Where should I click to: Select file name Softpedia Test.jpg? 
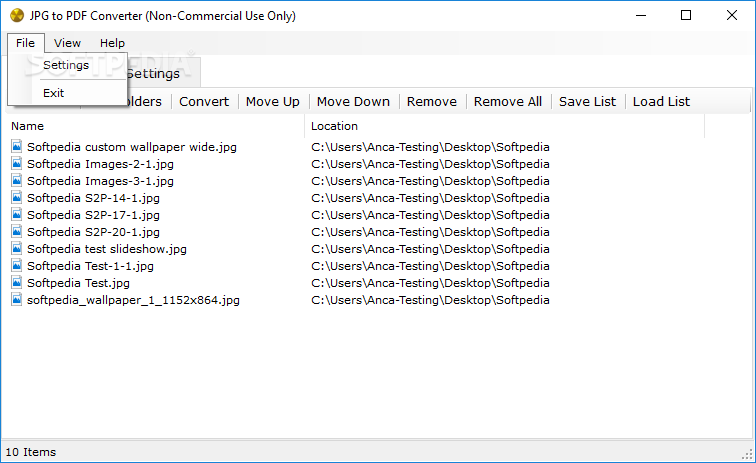click(78, 283)
